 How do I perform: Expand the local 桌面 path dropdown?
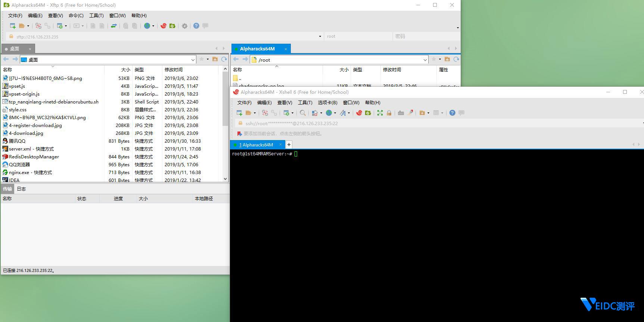[x=193, y=60]
